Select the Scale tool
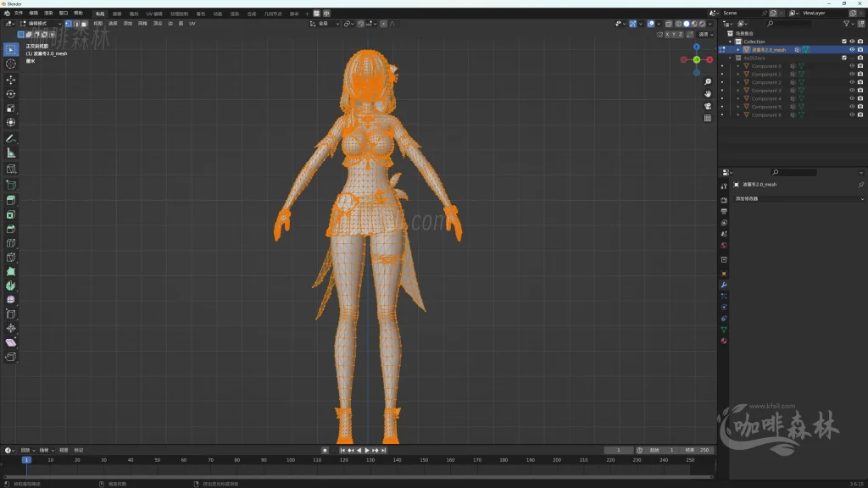 (x=10, y=108)
